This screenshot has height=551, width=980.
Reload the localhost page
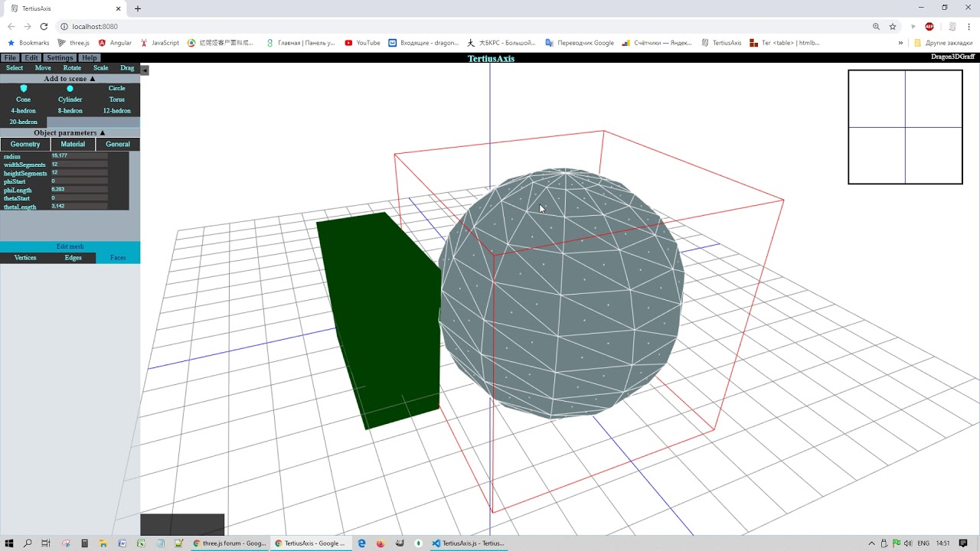pyautogui.click(x=44, y=27)
